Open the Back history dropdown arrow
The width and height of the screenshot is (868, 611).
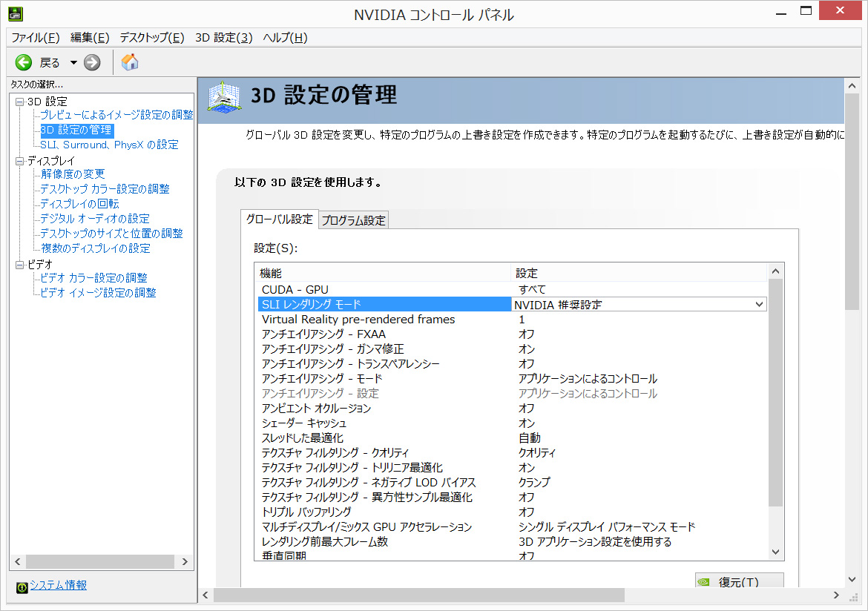click(73, 63)
